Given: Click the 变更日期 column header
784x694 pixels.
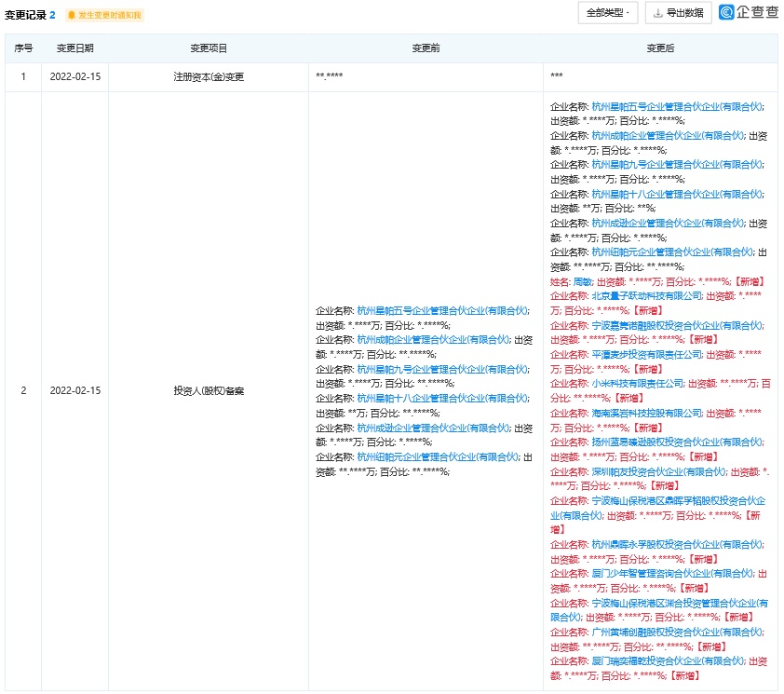Looking at the screenshot, I should [74, 48].
